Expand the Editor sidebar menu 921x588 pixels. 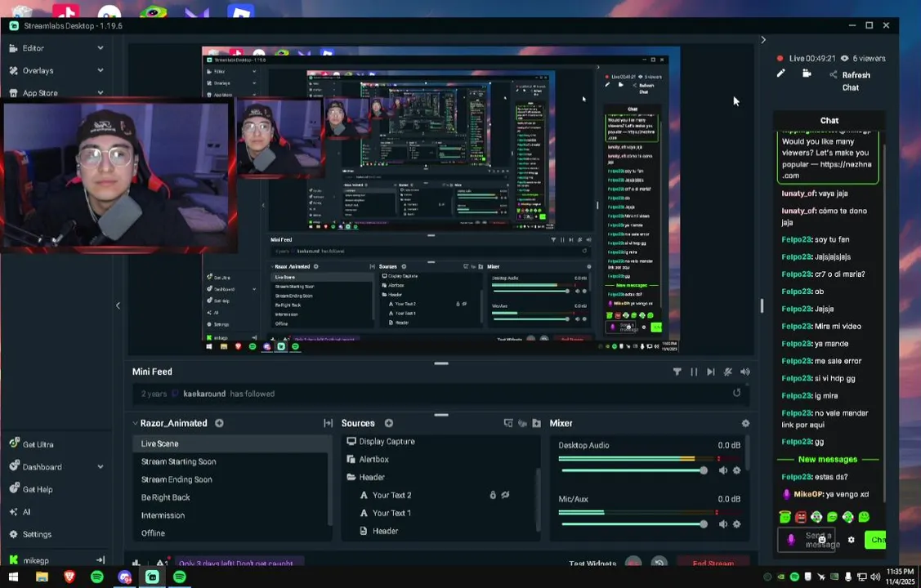click(x=100, y=48)
